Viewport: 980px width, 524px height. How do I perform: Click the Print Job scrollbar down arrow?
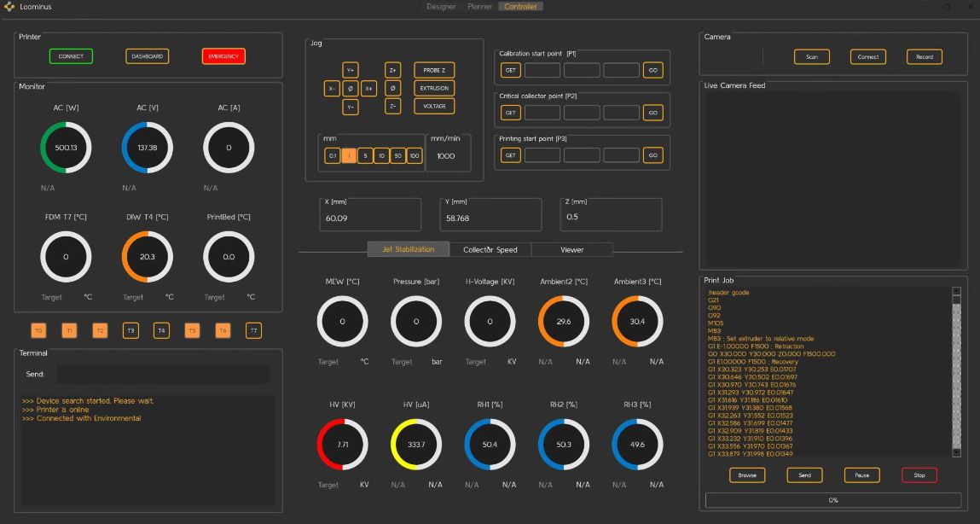pos(956,452)
